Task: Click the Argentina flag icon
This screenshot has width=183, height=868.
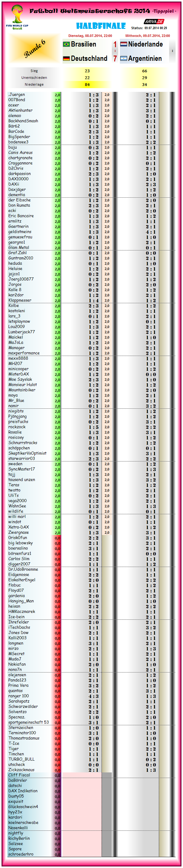Action: pos(124,59)
